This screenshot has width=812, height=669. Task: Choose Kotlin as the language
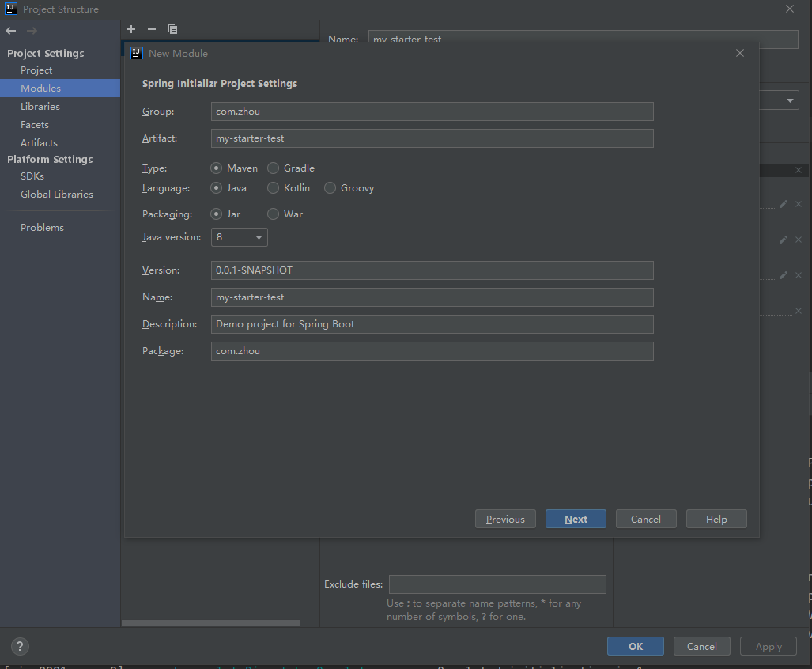pos(273,188)
